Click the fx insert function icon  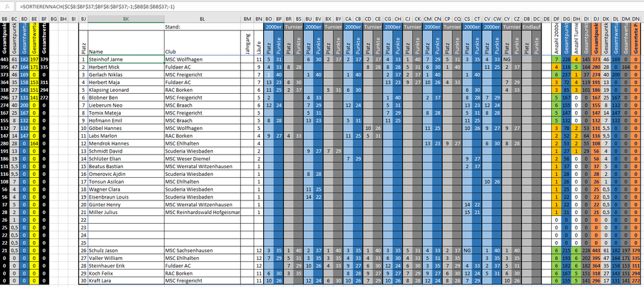(7, 6)
